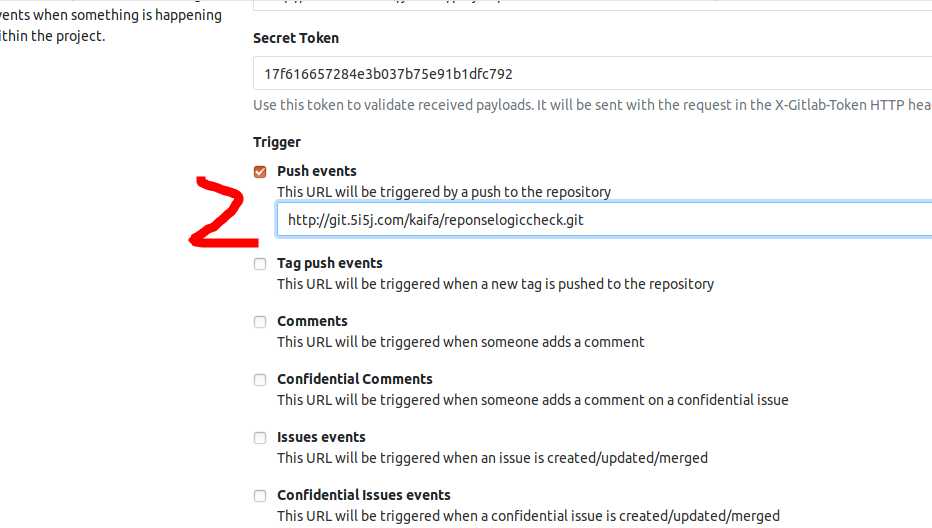Check the Issues events checkbox
The width and height of the screenshot is (932, 528).
point(260,438)
